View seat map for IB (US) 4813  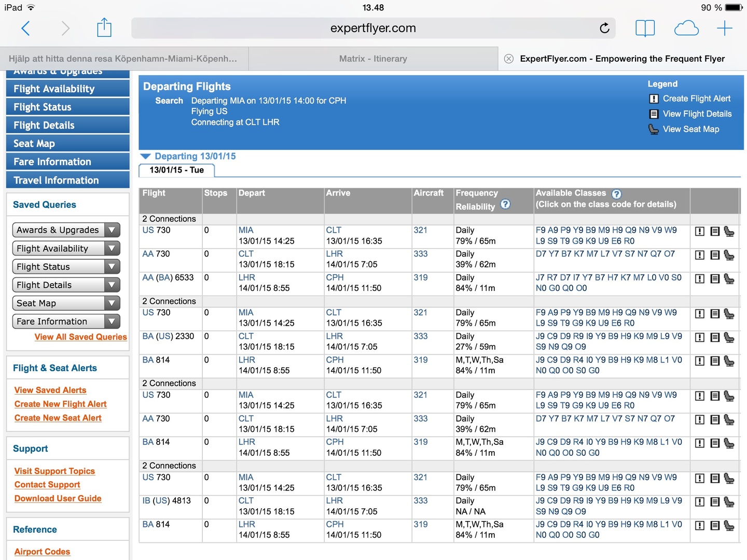coord(729,502)
